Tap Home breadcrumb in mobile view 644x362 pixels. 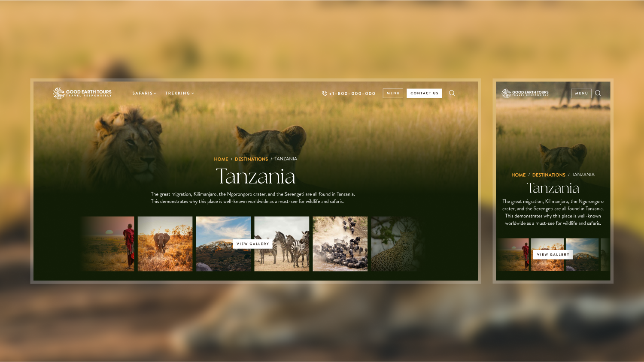click(x=518, y=175)
